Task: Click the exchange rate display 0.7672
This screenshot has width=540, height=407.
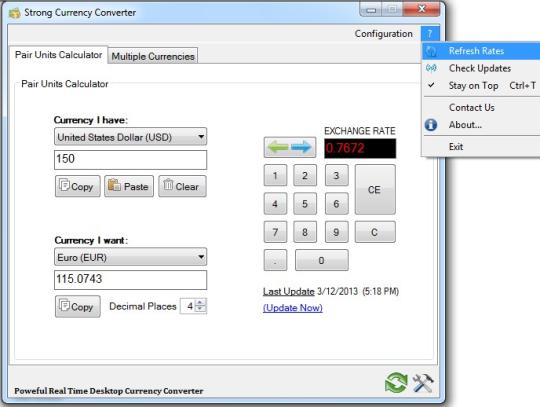Action: (360, 148)
